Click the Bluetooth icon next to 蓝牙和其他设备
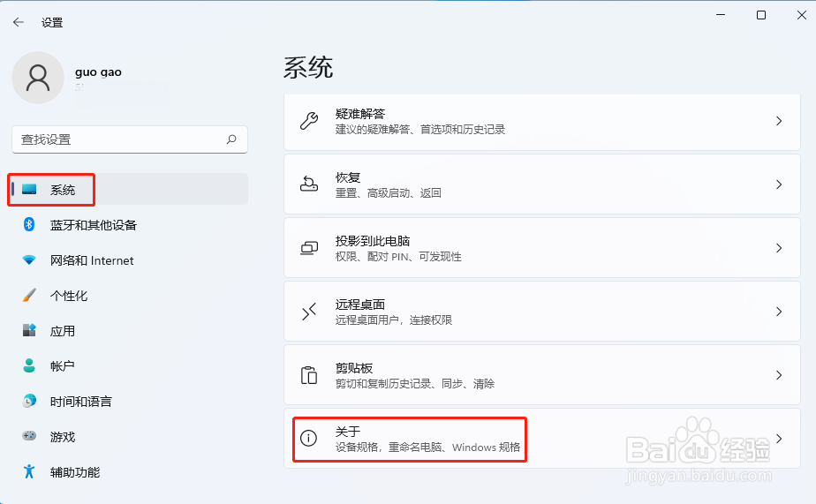 coord(29,224)
